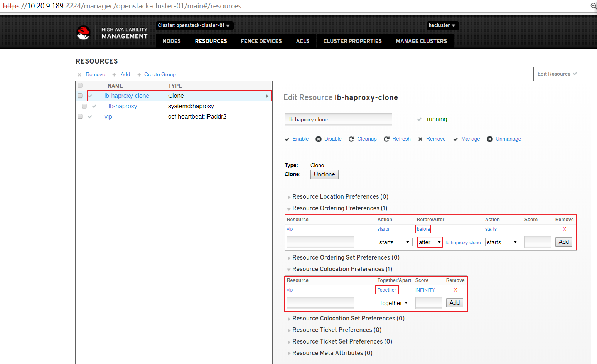Click the Refresh circular arrow icon
The height and width of the screenshot is (364, 597).
pos(386,139)
